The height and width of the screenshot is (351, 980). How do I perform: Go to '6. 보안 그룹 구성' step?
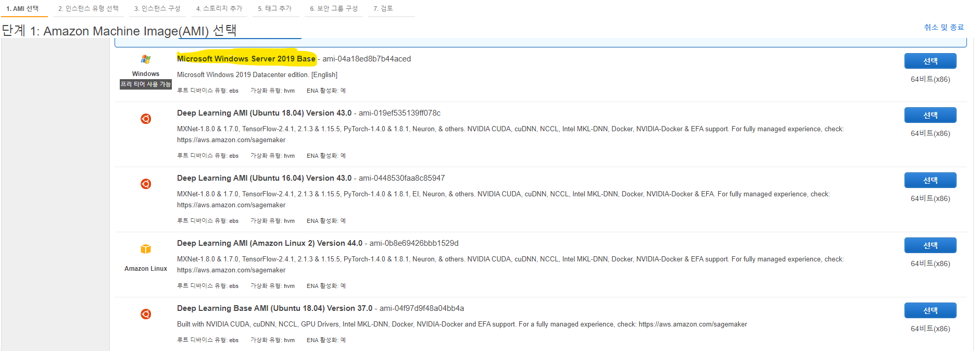pyautogui.click(x=334, y=9)
